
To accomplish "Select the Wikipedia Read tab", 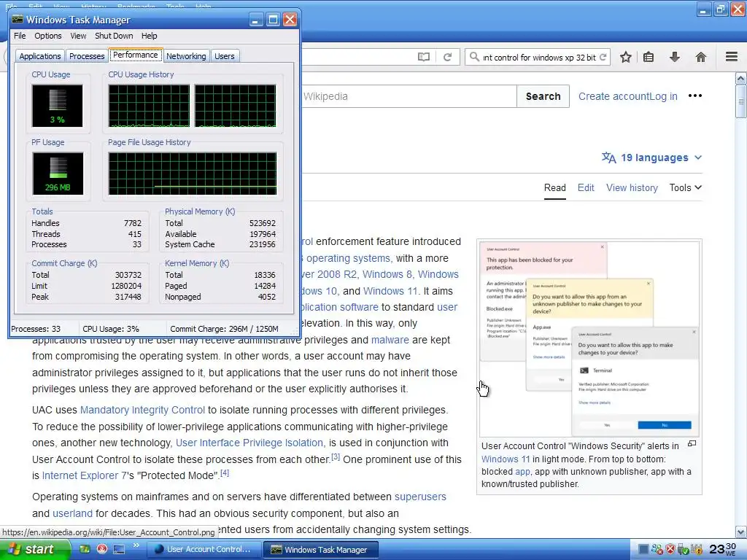I will coord(555,187).
